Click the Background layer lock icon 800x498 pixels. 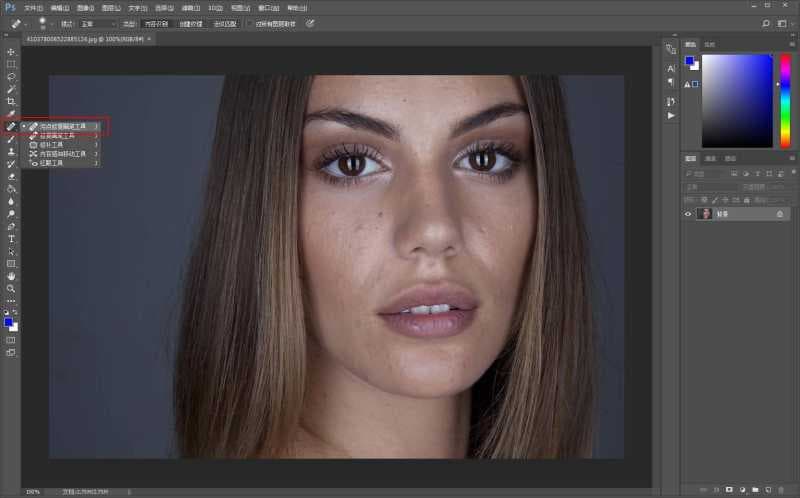point(780,214)
